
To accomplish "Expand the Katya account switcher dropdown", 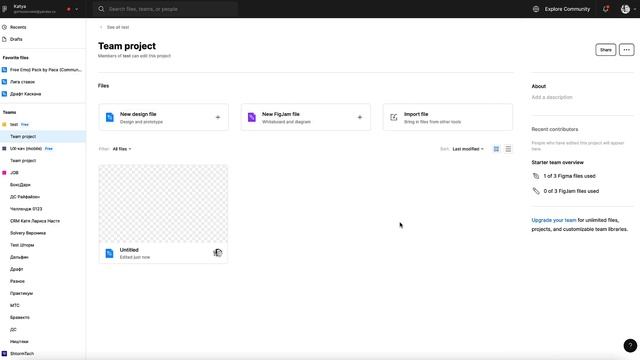I will pos(76,9).
